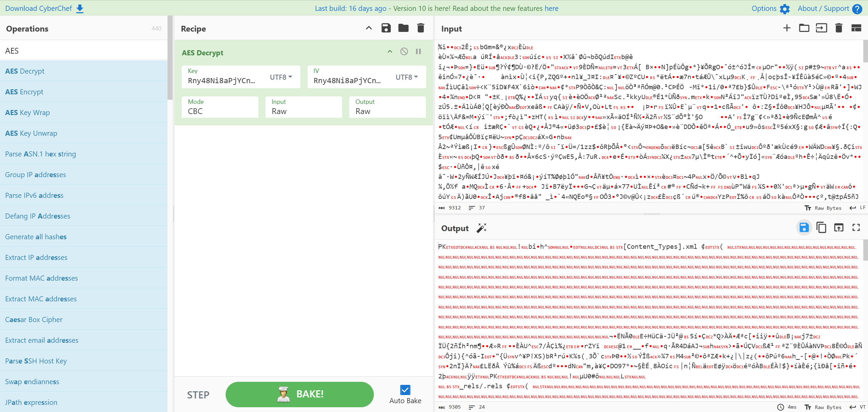Open the IV UTF8 encoding dropdown
868x412 pixels.
pyautogui.click(x=407, y=77)
